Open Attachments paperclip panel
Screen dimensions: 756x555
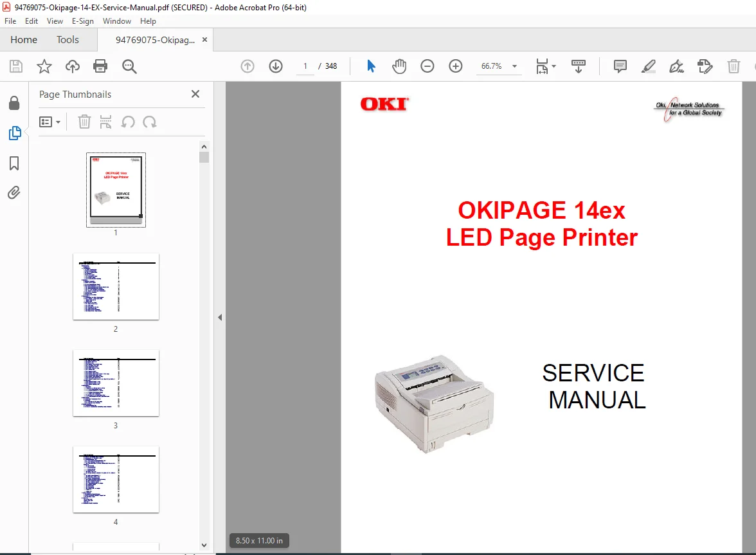coord(14,193)
